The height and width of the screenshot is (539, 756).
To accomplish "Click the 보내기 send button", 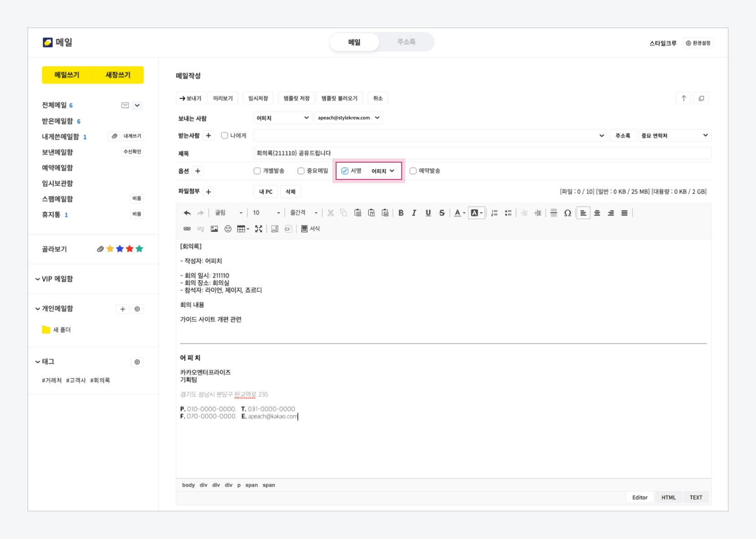I will [191, 98].
